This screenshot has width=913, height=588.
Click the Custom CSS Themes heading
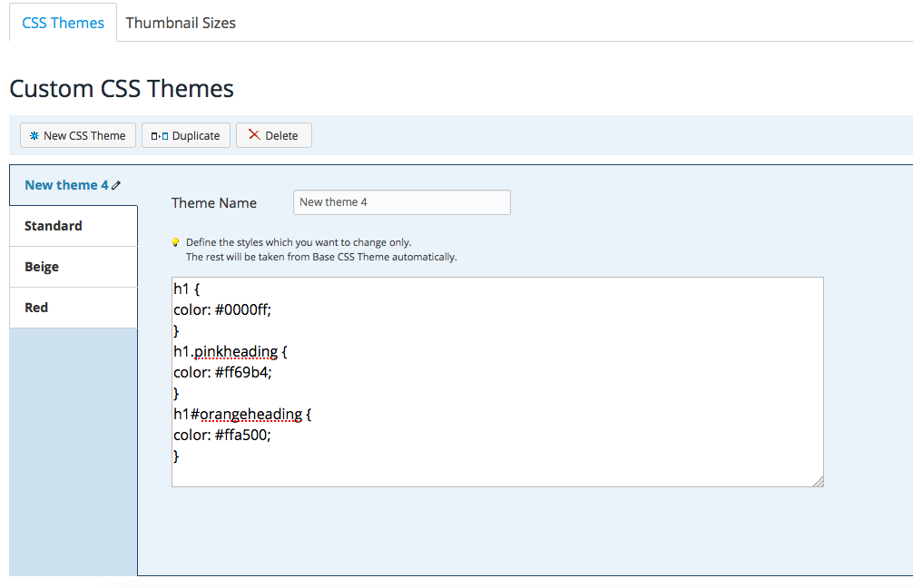click(x=122, y=89)
